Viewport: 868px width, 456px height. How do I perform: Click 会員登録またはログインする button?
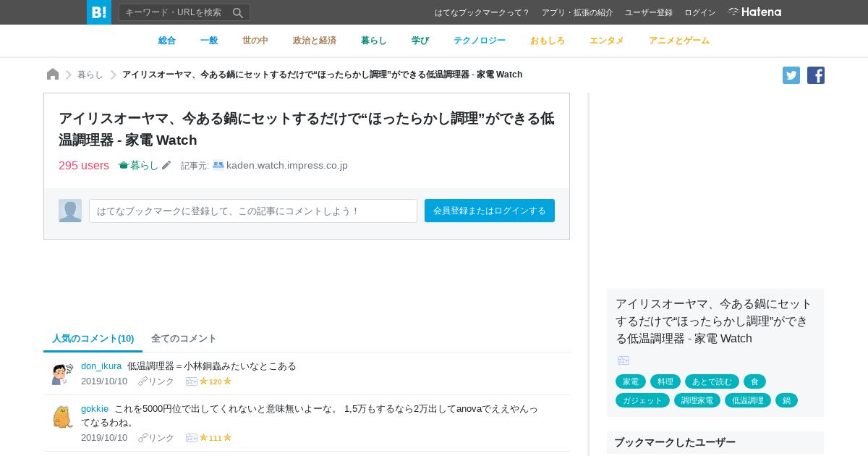490,211
